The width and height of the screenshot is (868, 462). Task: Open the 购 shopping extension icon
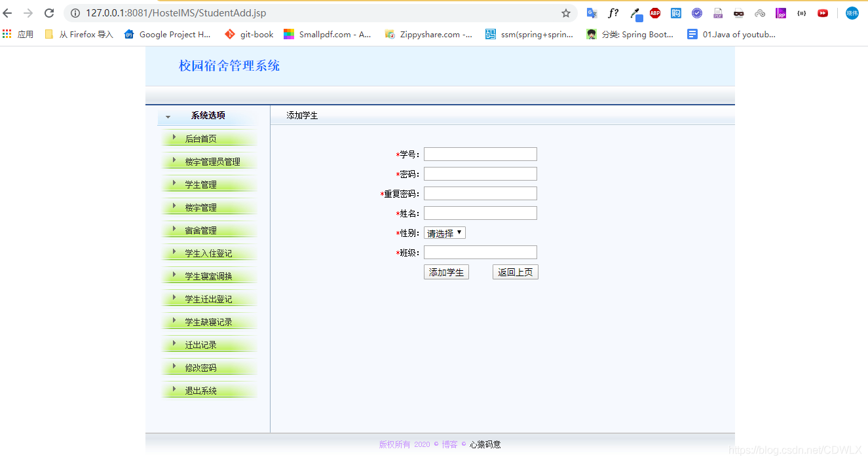coord(676,12)
